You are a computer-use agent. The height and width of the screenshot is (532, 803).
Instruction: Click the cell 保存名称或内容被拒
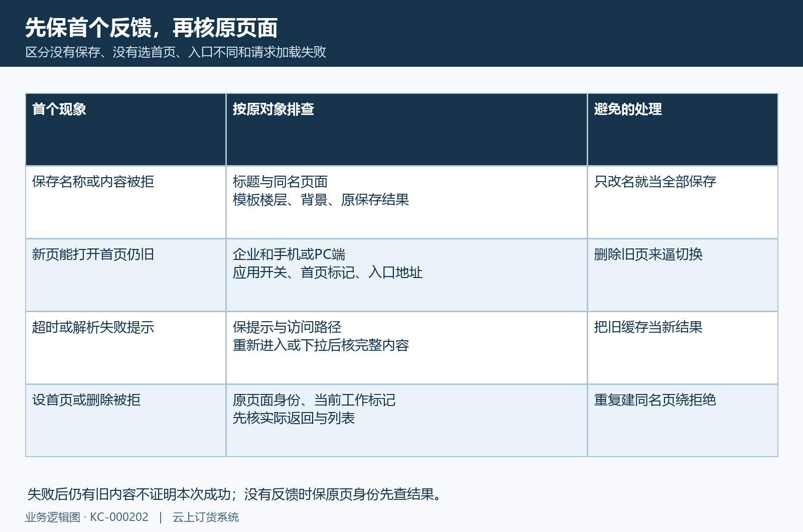click(x=125, y=202)
